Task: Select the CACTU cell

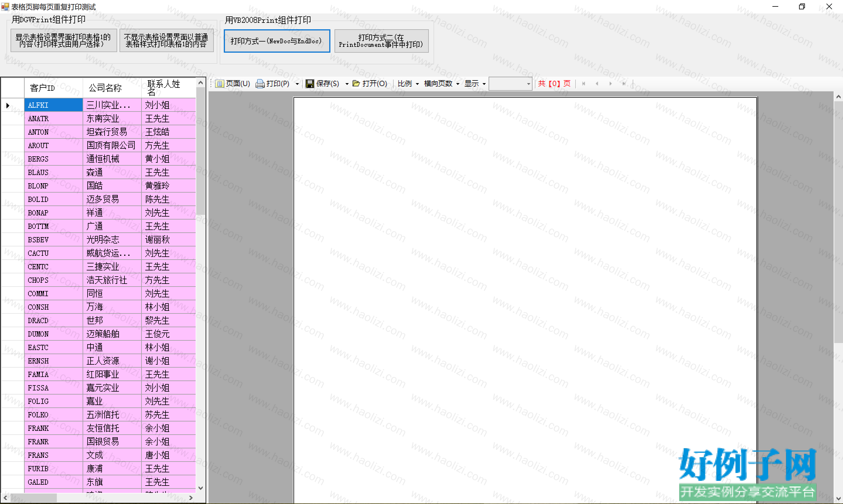Action: 54,253
